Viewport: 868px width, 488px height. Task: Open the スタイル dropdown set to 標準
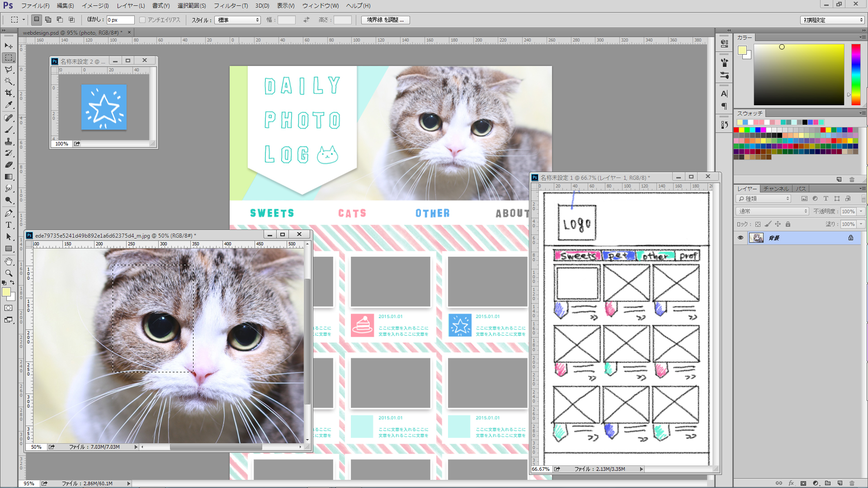(238, 20)
